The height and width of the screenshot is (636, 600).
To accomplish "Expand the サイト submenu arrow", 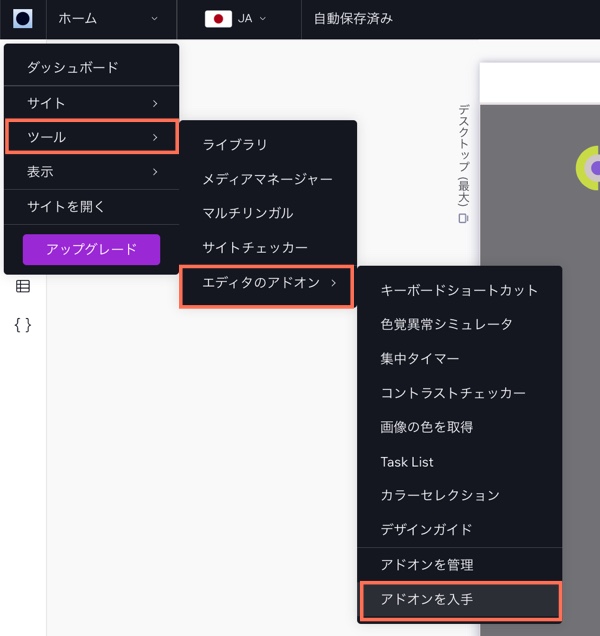I will click(x=155, y=103).
